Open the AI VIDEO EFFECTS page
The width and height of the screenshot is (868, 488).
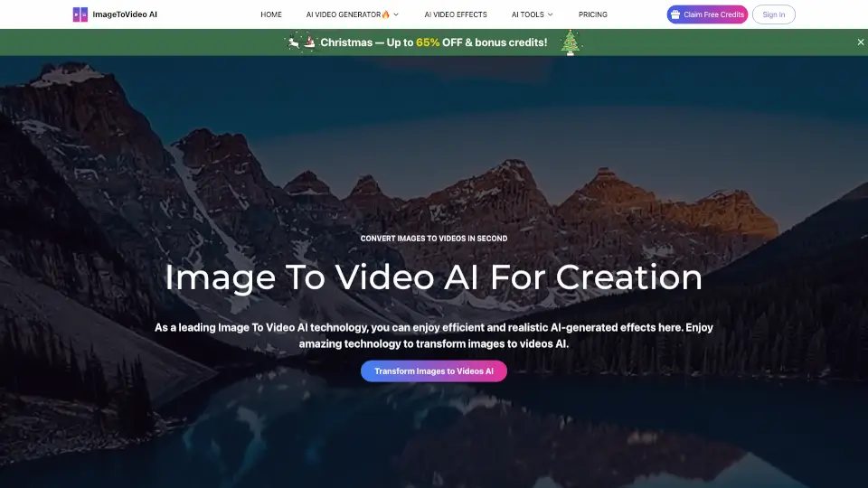pyautogui.click(x=456, y=14)
